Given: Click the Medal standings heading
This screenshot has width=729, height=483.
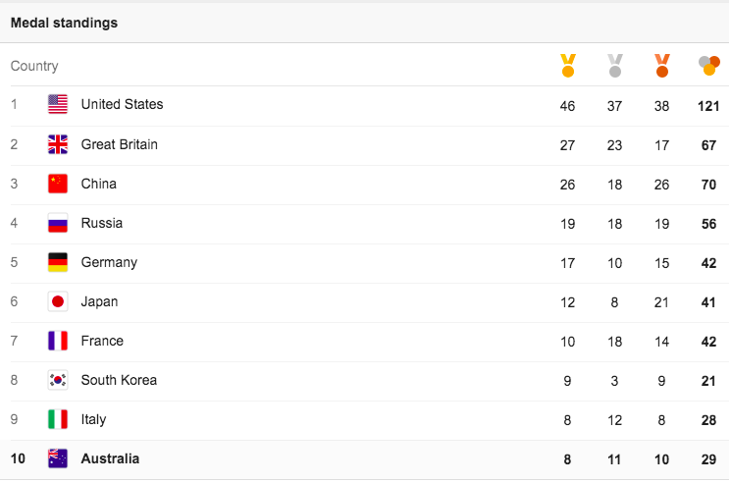Looking at the screenshot, I should coord(64,23).
